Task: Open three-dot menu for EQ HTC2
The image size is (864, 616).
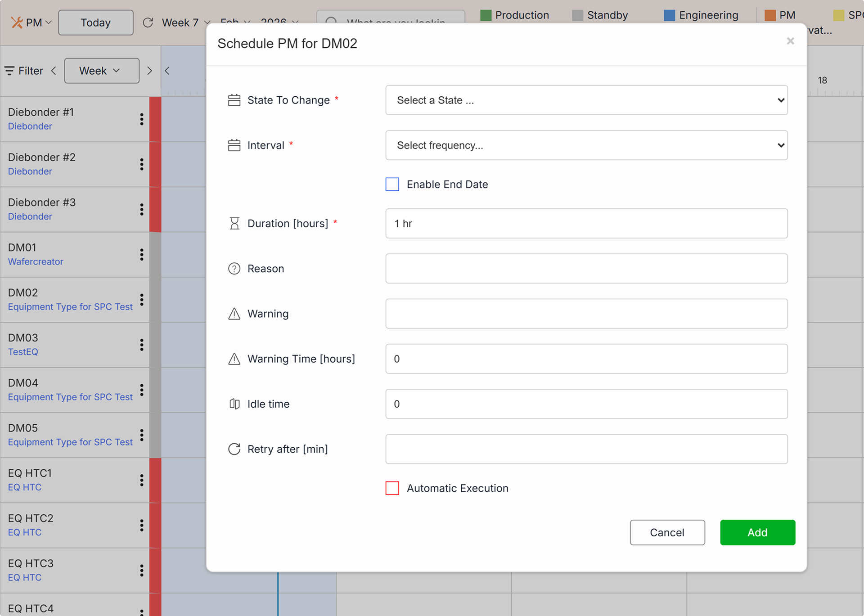Action: click(142, 525)
